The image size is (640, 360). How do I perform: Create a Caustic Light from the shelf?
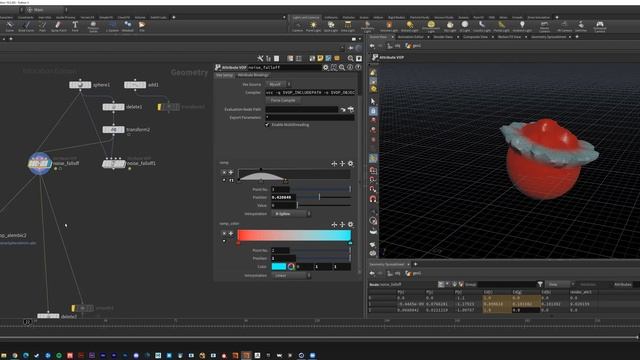(x=482, y=27)
